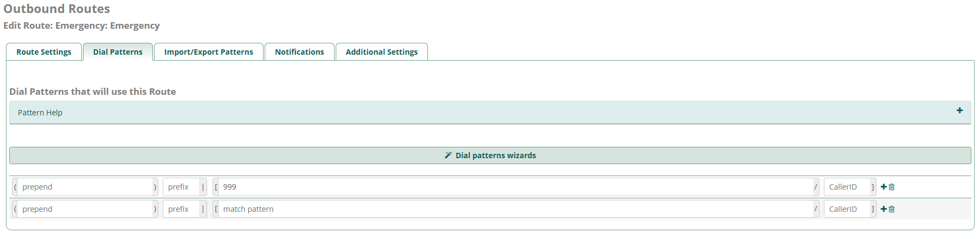Click the empty match pattern field

[x=515, y=209]
